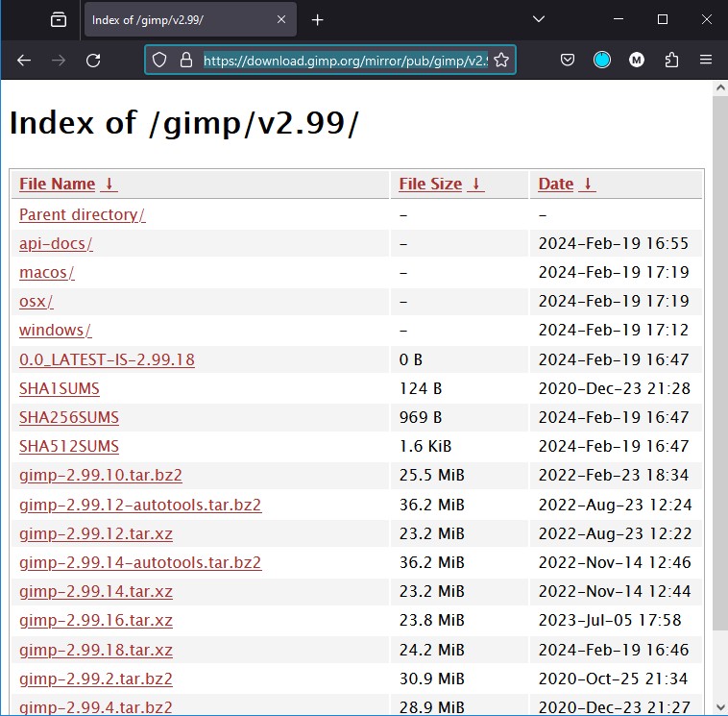Open the windows folder
Screen dimensions: 728x716
[56, 330]
